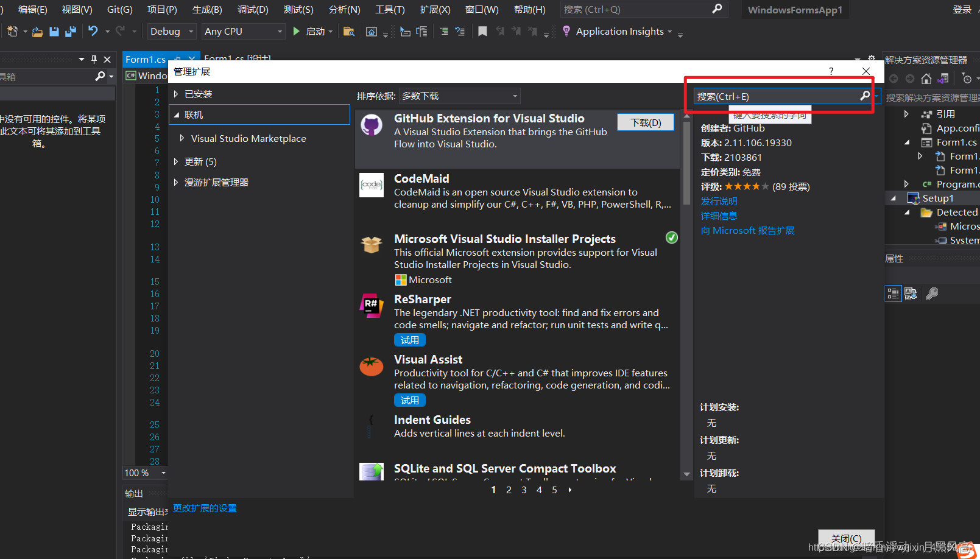Click the Visual Assist tomato icon
The width and height of the screenshot is (980, 559).
tap(372, 366)
